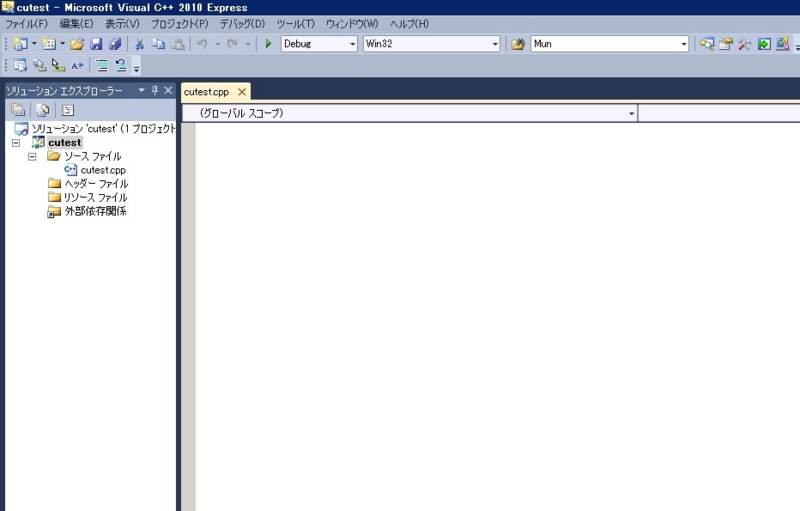Image resolution: width=800 pixels, height=511 pixels.
Task: Open the プロジェクト(P) menu
Action: (180, 23)
